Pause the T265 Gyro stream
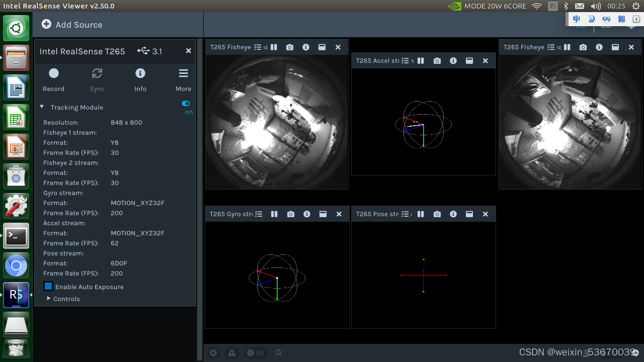The width and height of the screenshot is (644, 362). pos(274,214)
